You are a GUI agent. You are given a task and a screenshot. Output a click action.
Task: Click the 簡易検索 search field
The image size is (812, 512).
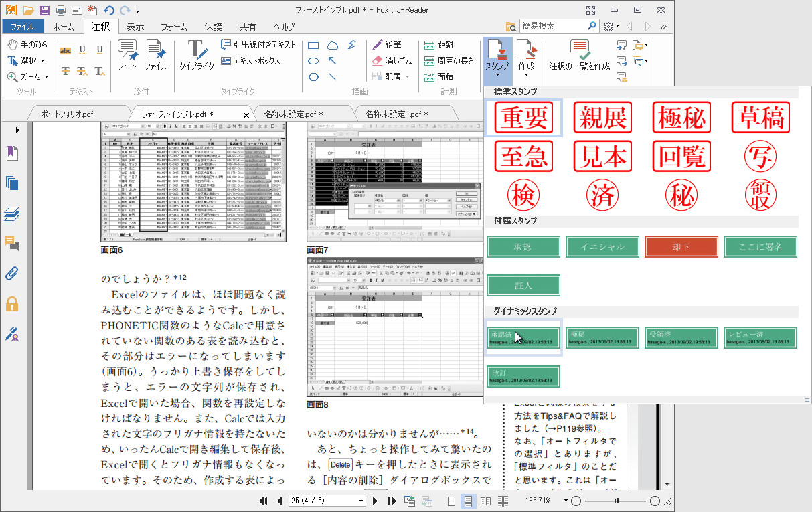pyautogui.click(x=554, y=26)
